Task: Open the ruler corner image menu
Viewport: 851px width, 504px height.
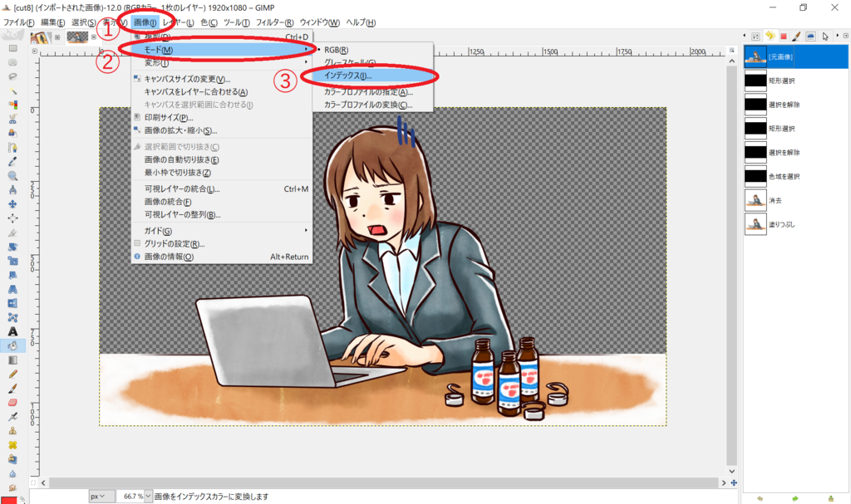Action: (x=35, y=51)
